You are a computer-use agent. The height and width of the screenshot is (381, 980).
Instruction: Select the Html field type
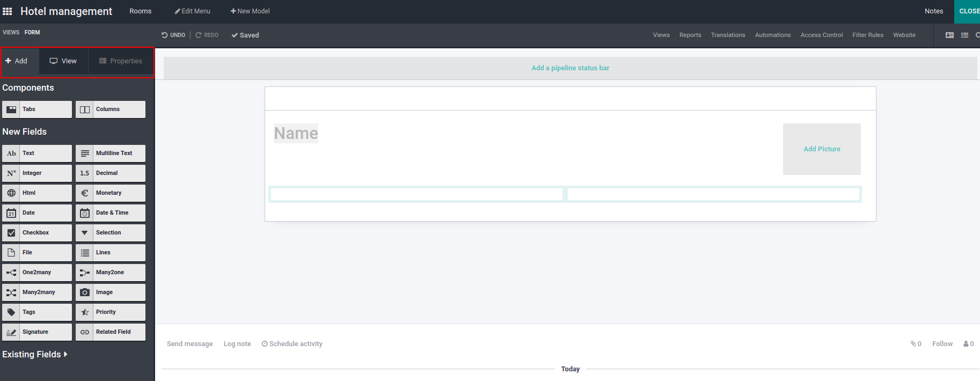point(37,193)
